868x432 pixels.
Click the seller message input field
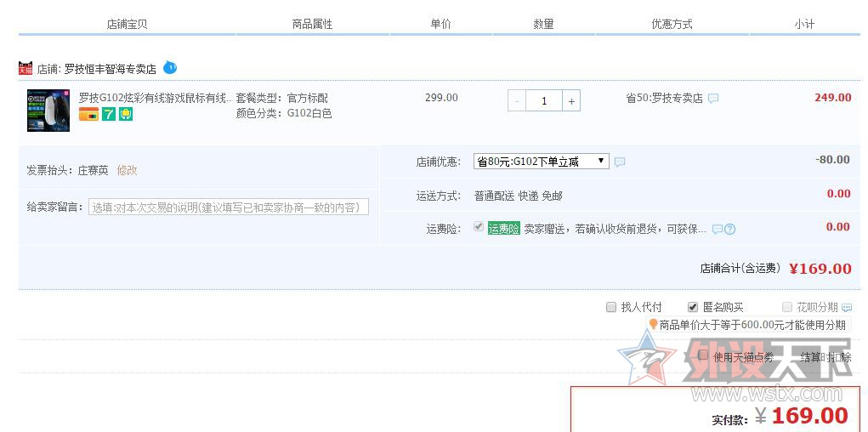pyautogui.click(x=228, y=207)
